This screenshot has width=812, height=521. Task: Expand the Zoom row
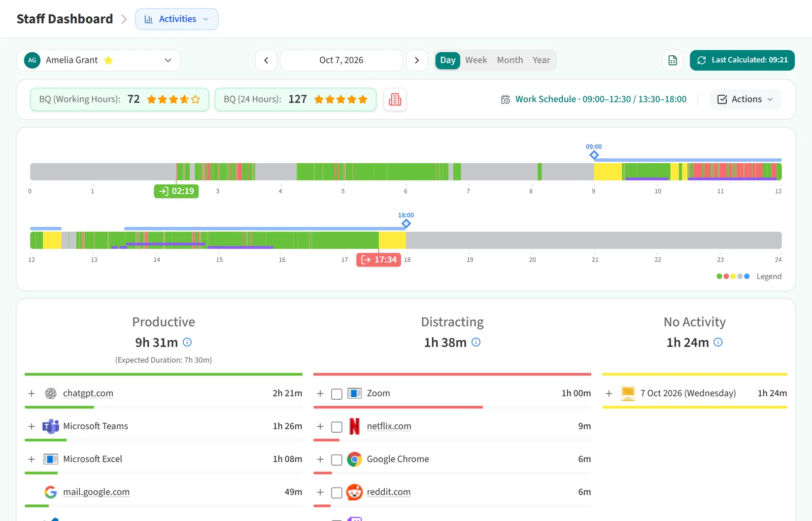(320, 394)
